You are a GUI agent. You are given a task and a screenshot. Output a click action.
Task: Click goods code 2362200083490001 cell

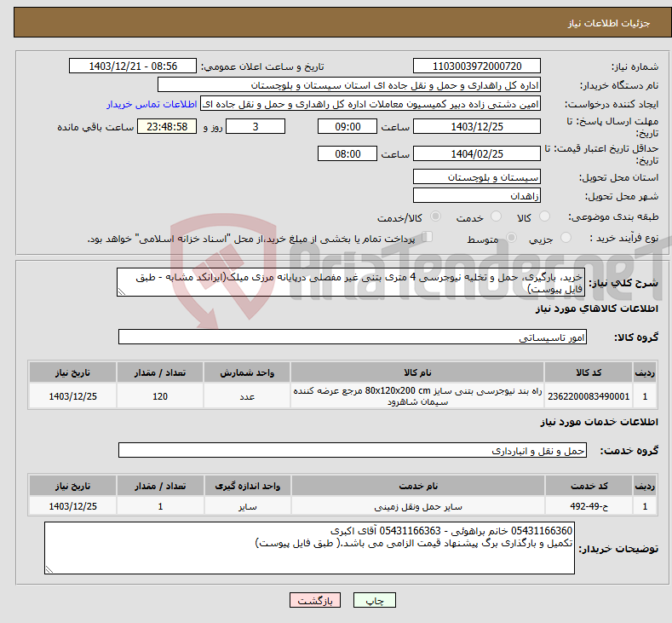[x=589, y=395]
